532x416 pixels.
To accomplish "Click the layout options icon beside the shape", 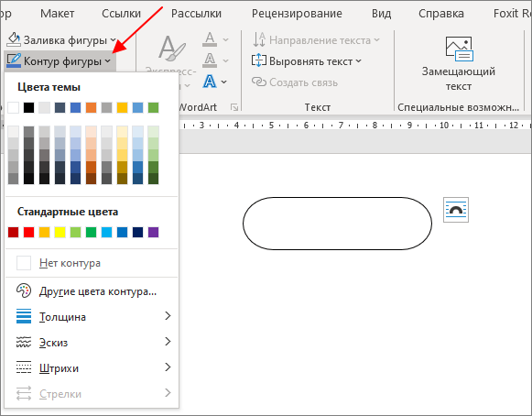I will [456, 210].
